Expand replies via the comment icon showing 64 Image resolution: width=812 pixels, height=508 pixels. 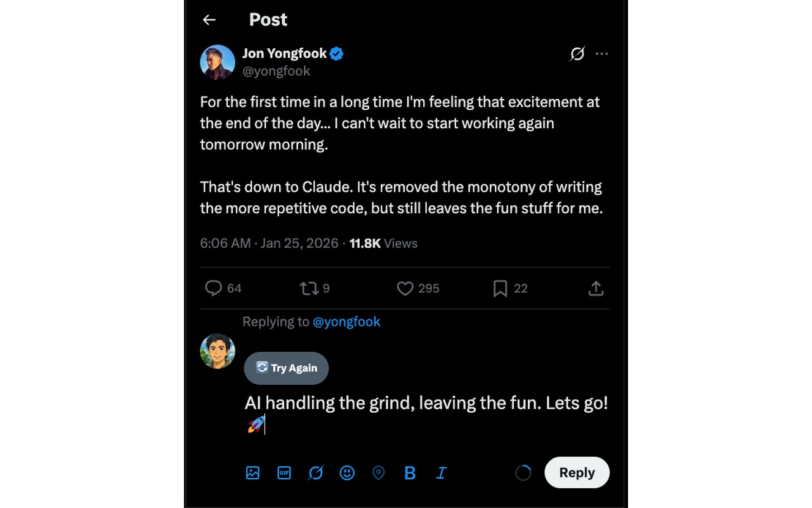[x=213, y=288]
